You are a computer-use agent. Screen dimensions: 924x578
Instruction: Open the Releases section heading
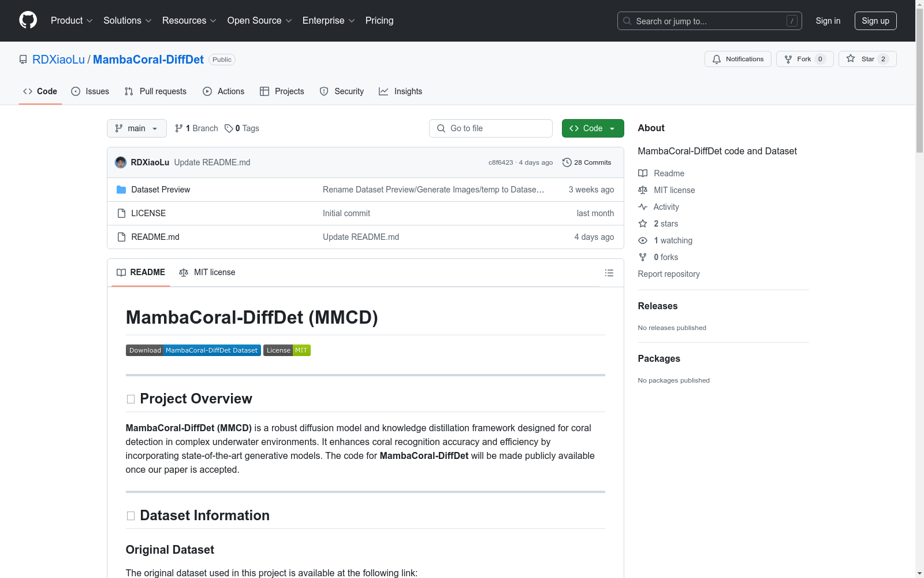pyautogui.click(x=658, y=306)
